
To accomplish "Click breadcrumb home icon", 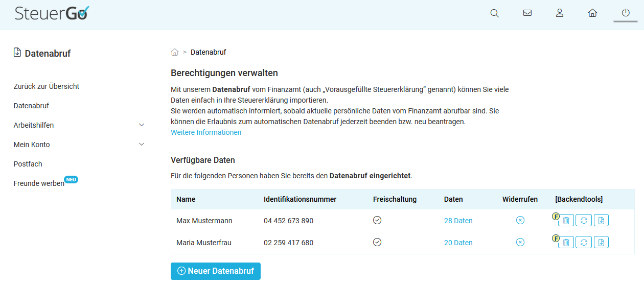I will coord(175,52).
